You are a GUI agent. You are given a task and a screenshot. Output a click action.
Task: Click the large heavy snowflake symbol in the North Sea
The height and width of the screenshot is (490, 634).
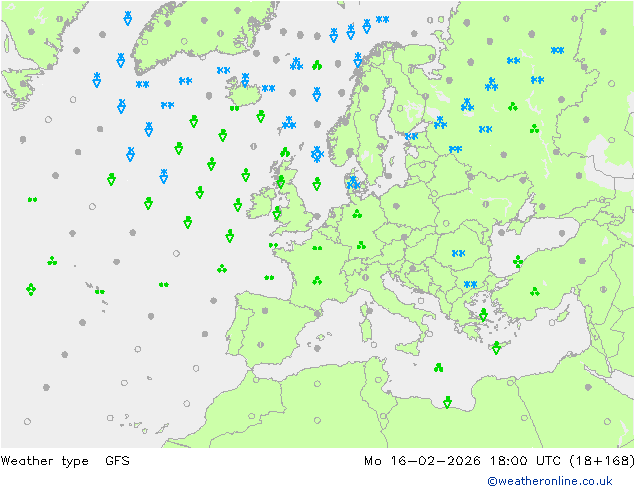tap(317, 154)
